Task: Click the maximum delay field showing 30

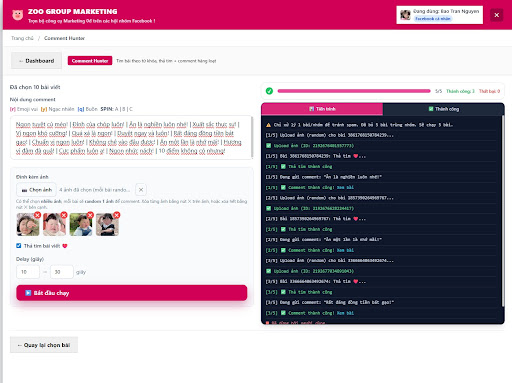Action: 62,272
